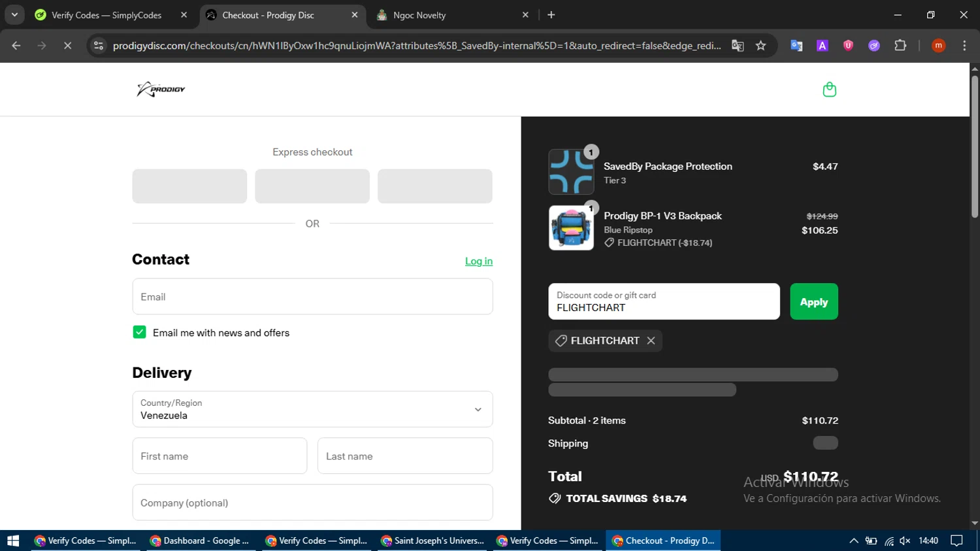The image size is (980, 551).
Task: Open a new browser tab
Action: tap(551, 15)
